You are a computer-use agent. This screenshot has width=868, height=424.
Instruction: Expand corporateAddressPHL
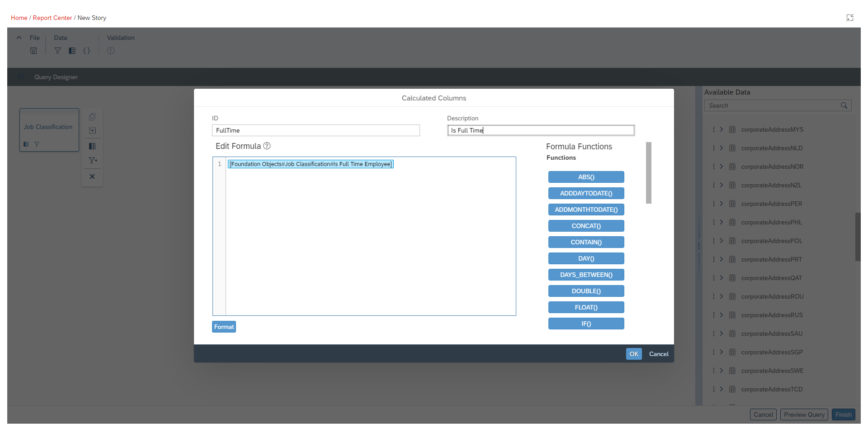point(722,222)
